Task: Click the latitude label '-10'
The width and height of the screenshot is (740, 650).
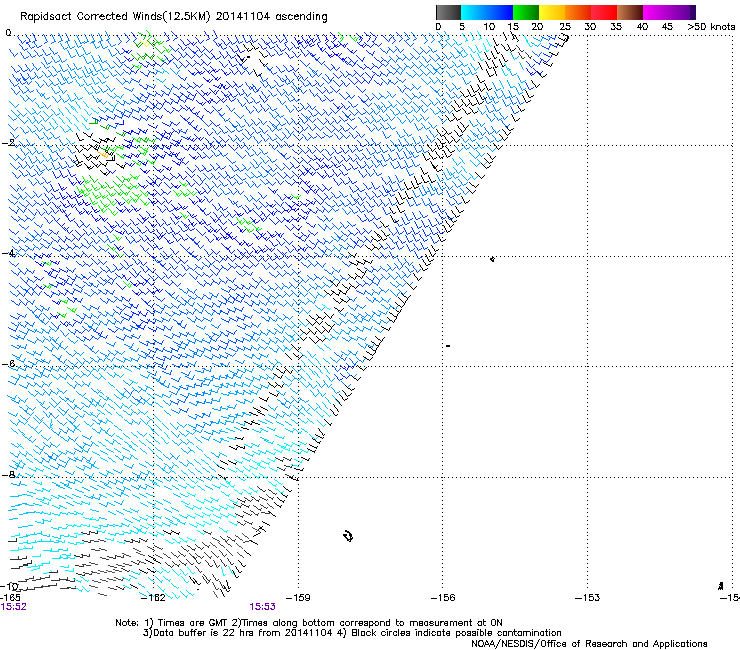Action: [10, 586]
